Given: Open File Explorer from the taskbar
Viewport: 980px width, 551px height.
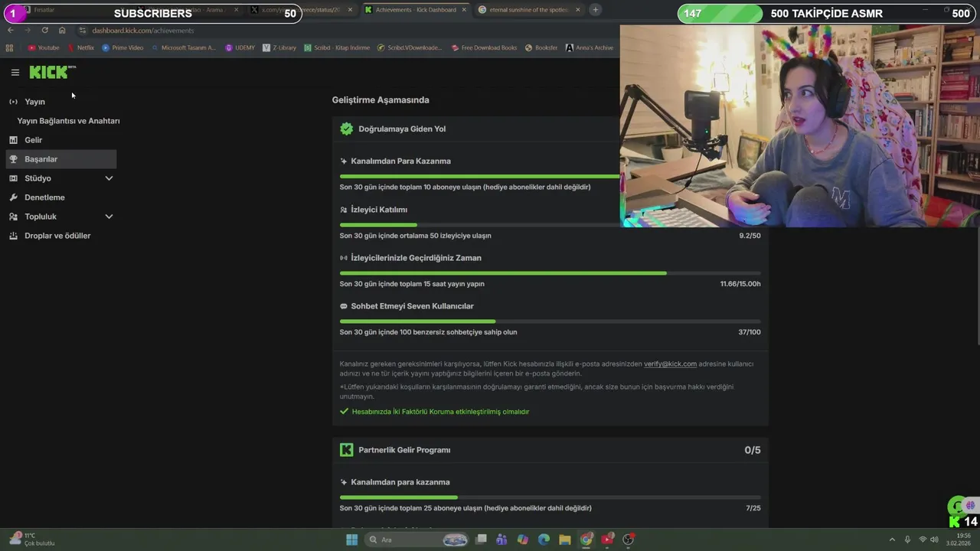Looking at the screenshot, I should 565,540.
